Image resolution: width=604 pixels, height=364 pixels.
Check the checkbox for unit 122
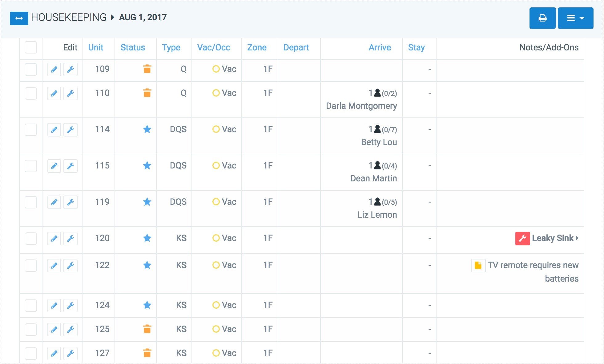[31, 265]
